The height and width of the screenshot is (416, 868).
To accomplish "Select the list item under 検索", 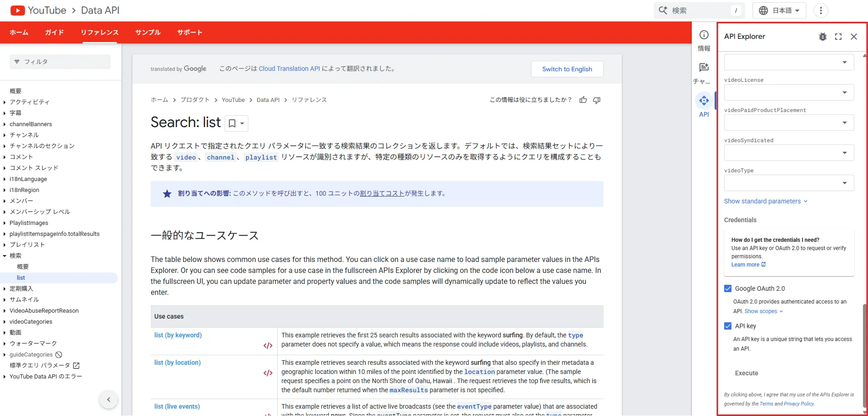I will [59, 278].
